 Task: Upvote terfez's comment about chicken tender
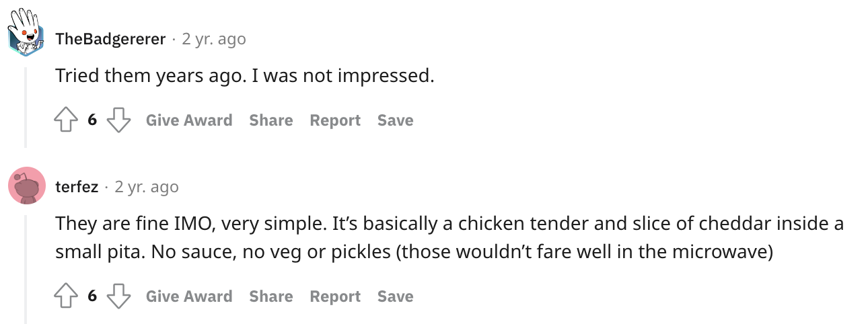[66, 296]
